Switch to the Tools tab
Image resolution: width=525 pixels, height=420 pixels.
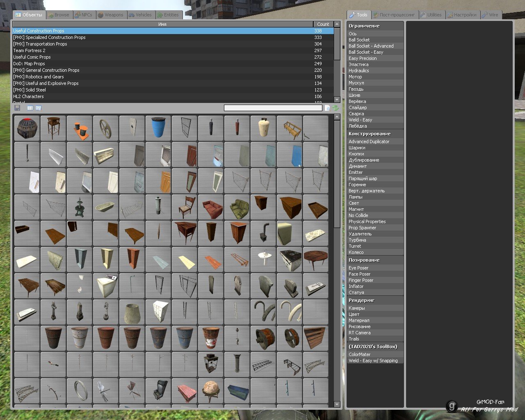pos(358,15)
